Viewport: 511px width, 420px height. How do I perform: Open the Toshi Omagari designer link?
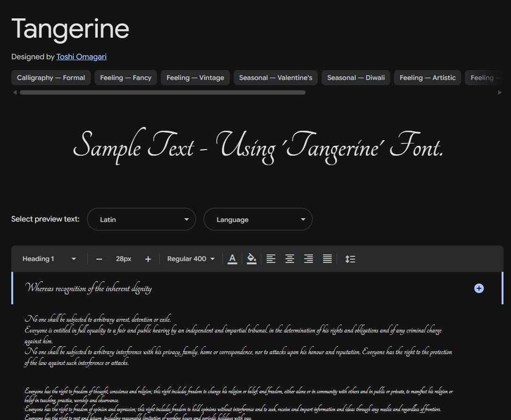tap(81, 57)
